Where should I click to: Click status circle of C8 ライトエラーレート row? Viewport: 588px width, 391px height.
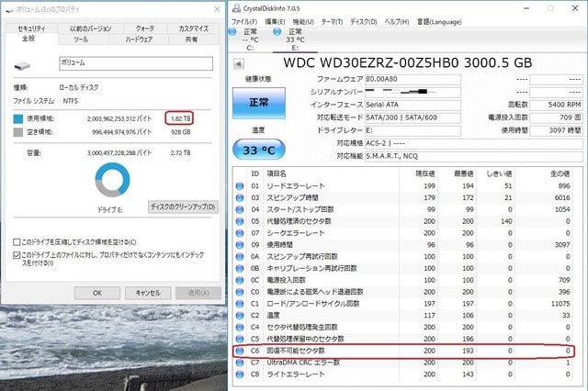(240, 374)
